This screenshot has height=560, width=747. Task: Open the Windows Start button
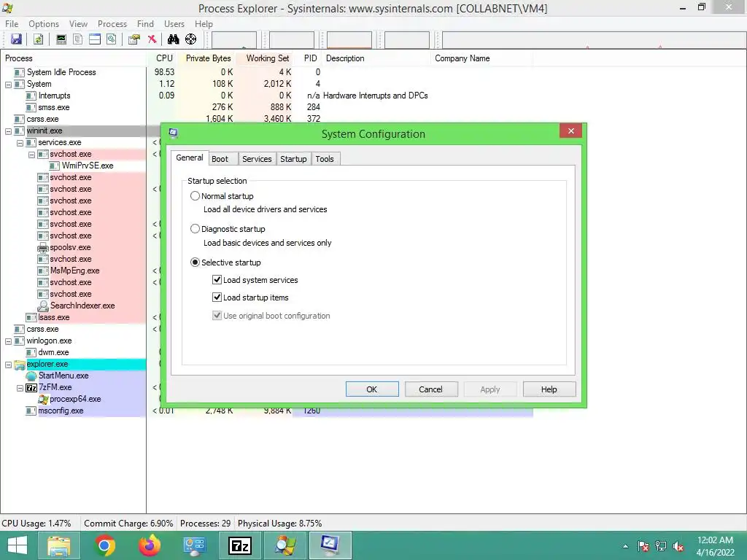coord(18,545)
